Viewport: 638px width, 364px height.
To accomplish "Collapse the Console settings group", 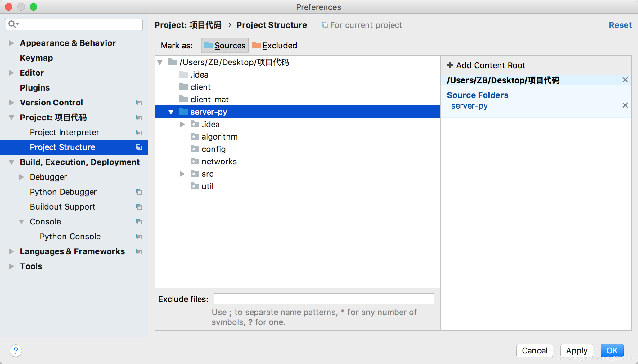I will (x=21, y=222).
